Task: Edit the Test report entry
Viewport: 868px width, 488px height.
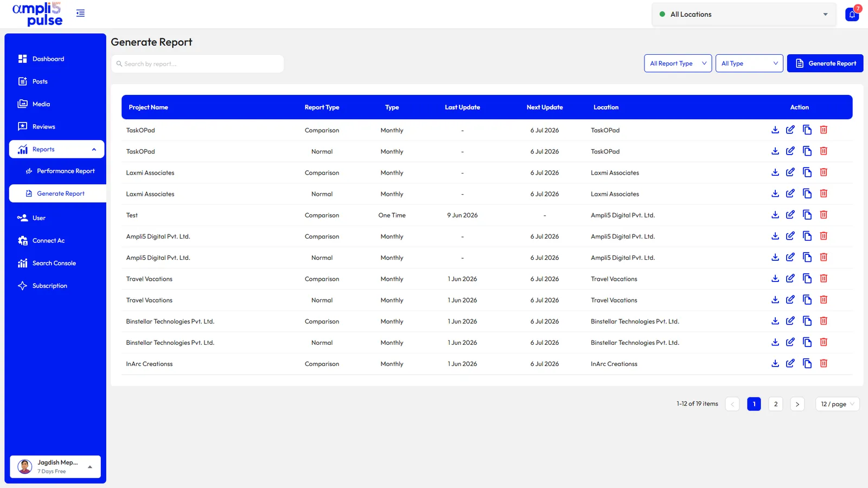Action: click(x=790, y=215)
